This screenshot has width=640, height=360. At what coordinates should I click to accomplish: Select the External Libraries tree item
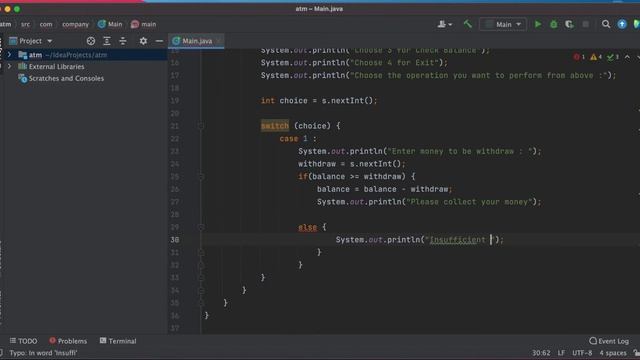[x=56, y=67]
